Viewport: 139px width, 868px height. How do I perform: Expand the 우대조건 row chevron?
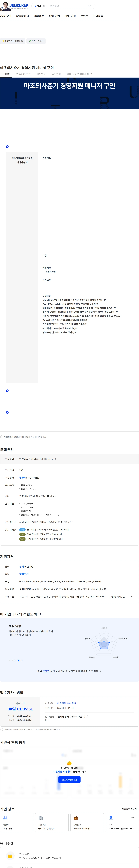click(132, 596)
